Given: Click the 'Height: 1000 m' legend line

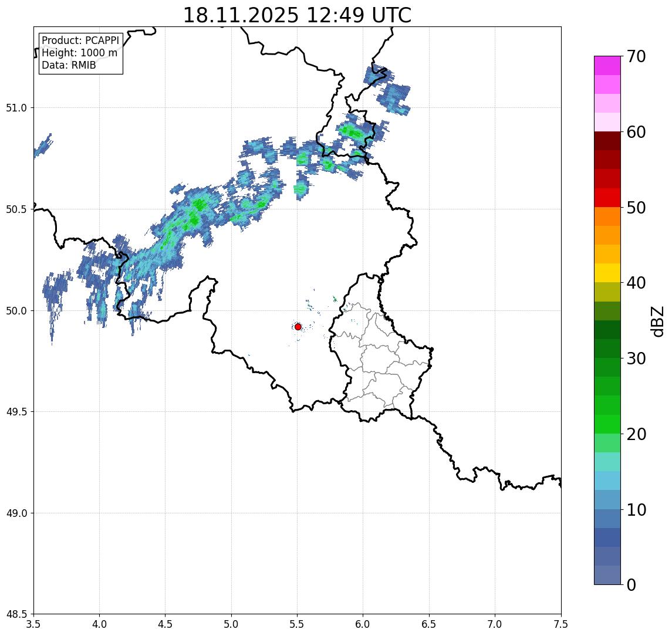Looking at the screenshot, I should pos(79,53).
